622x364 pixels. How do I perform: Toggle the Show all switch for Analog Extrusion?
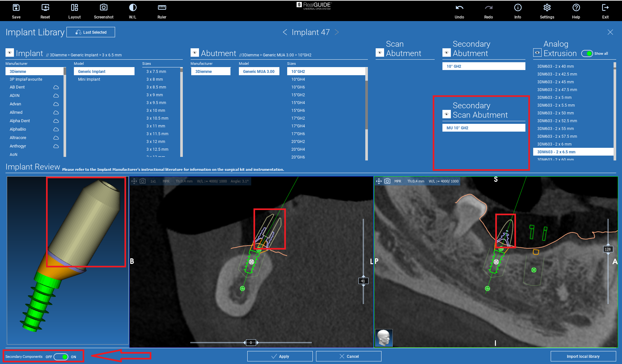point(587,53)
